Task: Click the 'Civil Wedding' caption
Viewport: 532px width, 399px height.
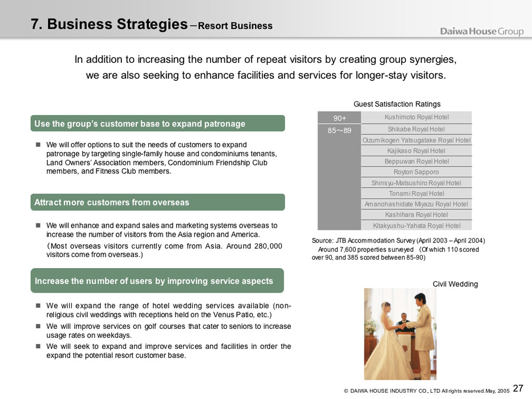Action: tap(455, 284)
